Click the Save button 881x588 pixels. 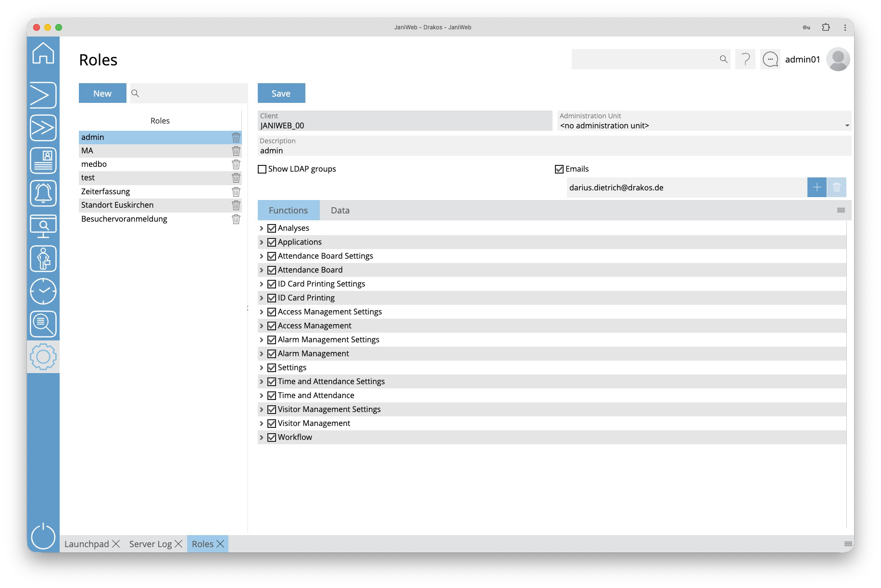[x=281, y=93]
